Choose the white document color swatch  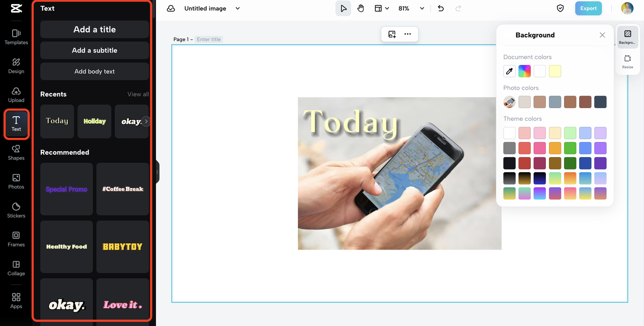pos(540,71)
